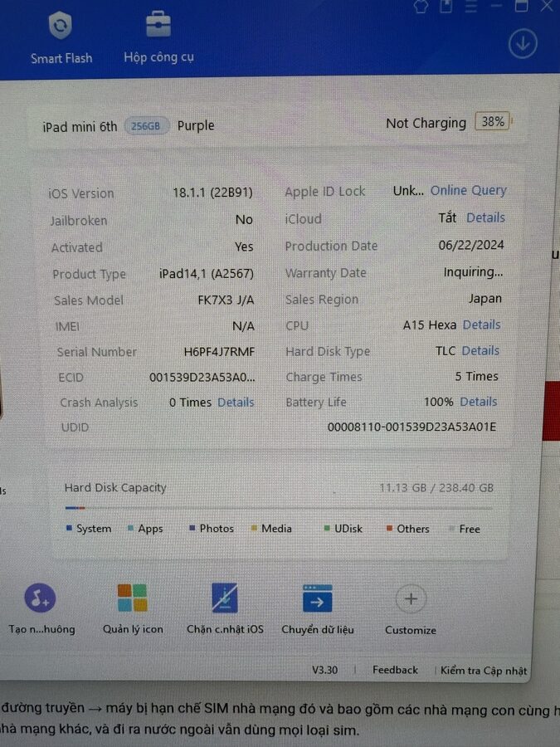
Task: Open the title bar menu lines icon
Action: tap(471, 6)
